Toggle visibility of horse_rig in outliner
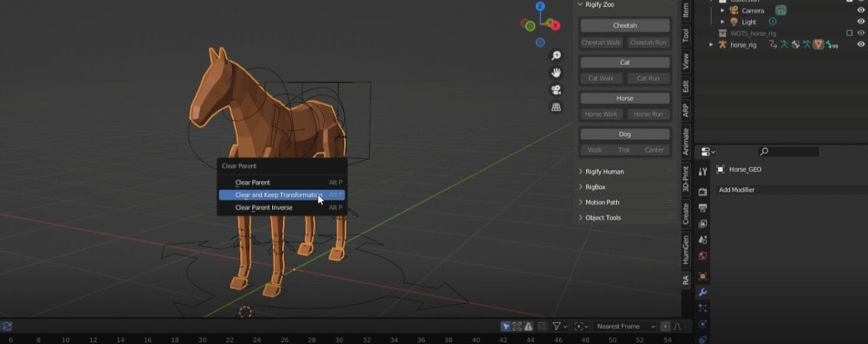This screenshot has height=344, width=868. (860, 44)
